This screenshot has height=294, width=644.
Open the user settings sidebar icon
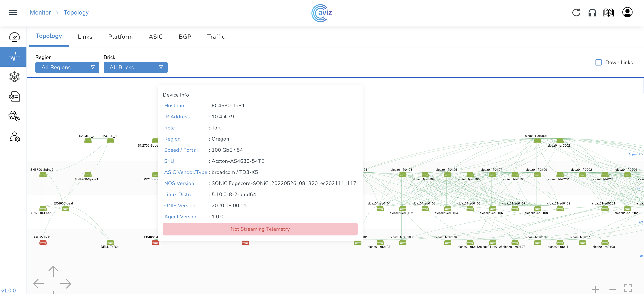[15, 137]
